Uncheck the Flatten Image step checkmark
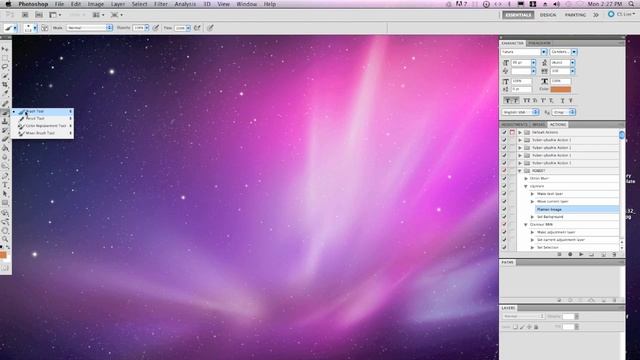 click(504, 209)
